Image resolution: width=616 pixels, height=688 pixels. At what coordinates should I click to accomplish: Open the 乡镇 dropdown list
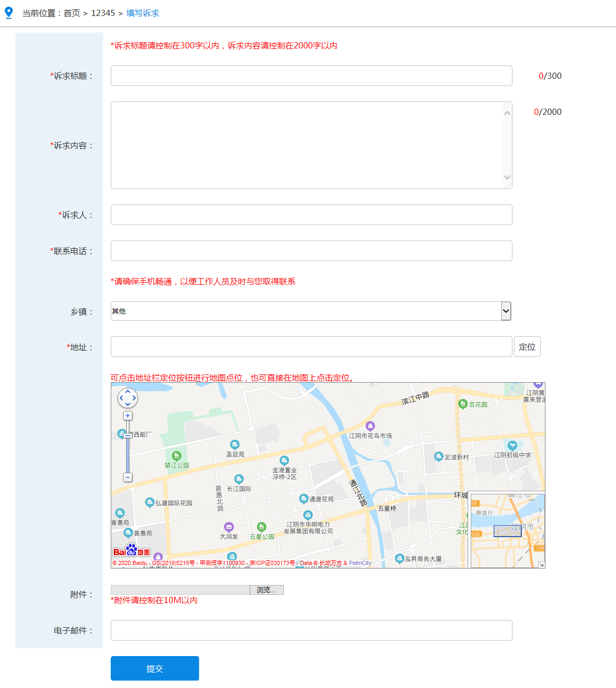(x=506, y=311)
